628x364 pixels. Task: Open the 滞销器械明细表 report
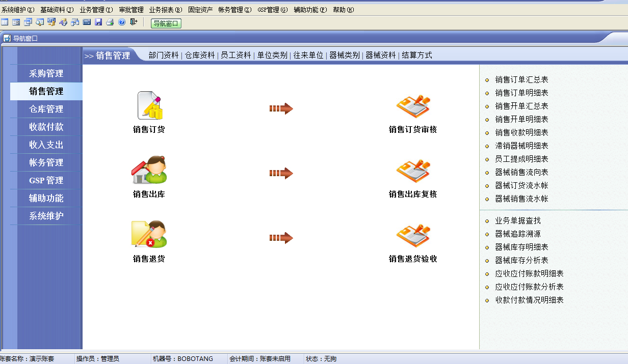[521, 146]
